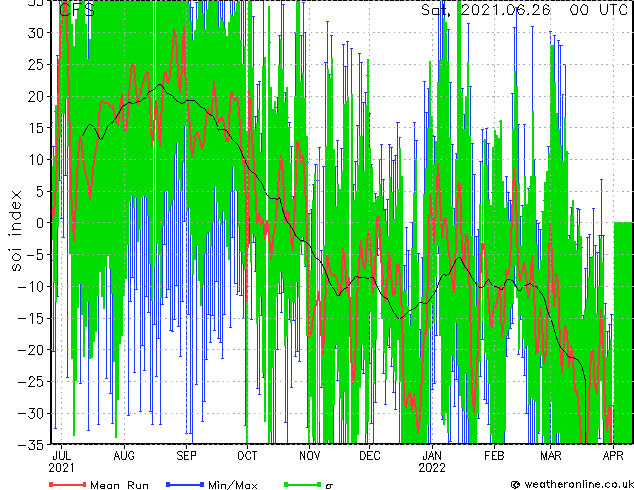Click the FEB month label
The width and height of the screenshot is (634, 490).
coord(494,456)
